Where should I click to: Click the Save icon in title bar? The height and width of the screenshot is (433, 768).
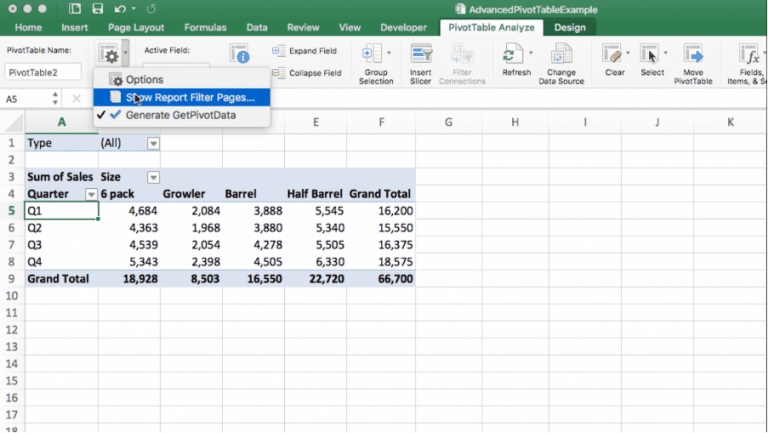(x=97, y=9)
